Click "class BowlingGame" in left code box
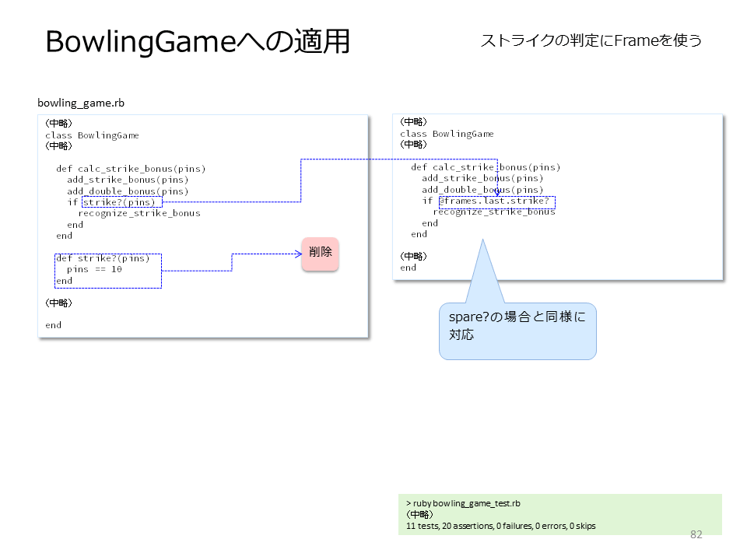 coord(92,135)
